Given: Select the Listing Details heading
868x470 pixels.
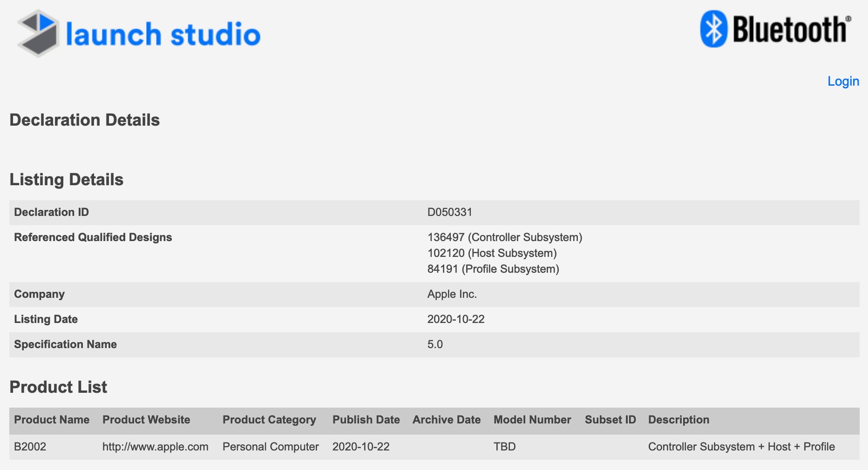Looking at the screenshot, I should pyautogui.click(x=67, y=180).
